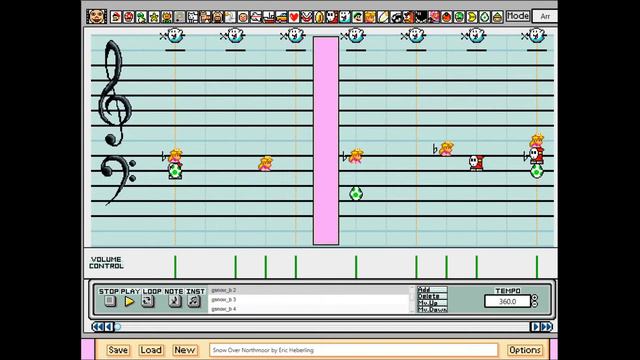Pick the Cat instrument icon
Screen dimensions: 640x360
tap(205, 17)
